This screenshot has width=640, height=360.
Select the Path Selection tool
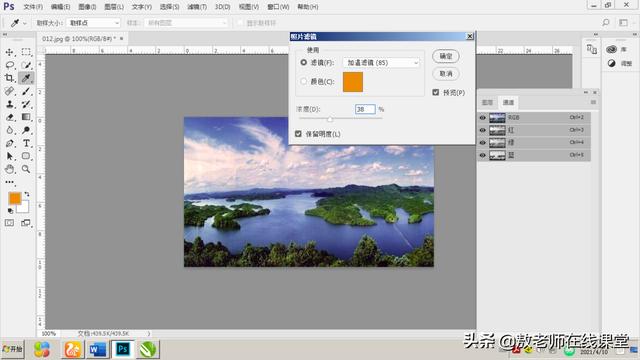click(9, 156)
